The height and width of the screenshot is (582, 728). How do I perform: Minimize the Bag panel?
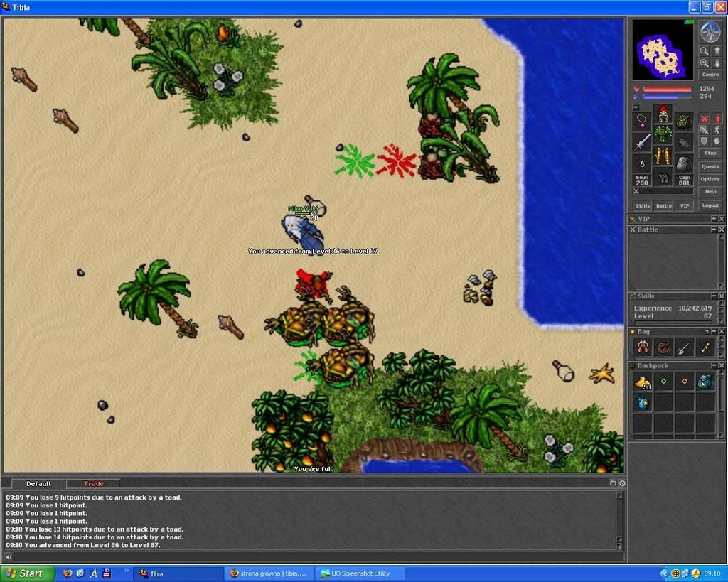[714, 331]
